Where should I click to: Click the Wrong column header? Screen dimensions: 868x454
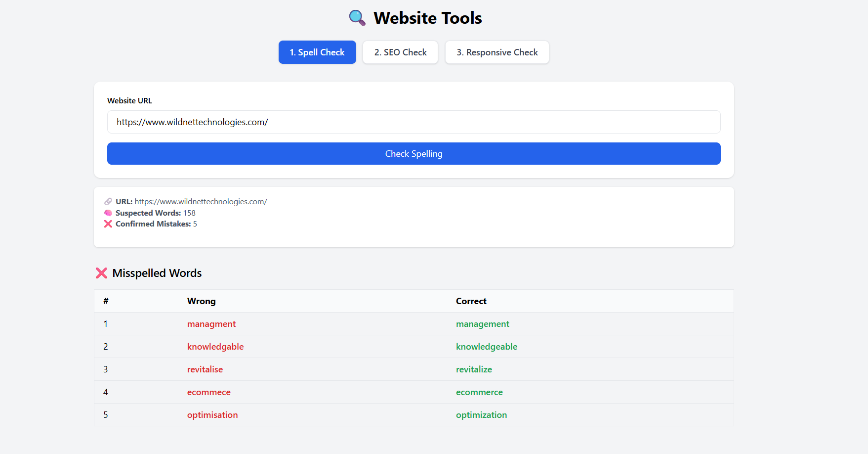pos(201,301)
